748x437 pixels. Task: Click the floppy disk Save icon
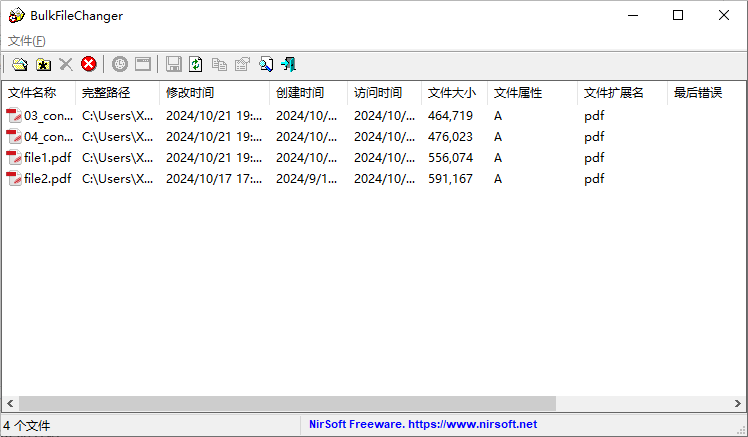[x=174, y=64]
